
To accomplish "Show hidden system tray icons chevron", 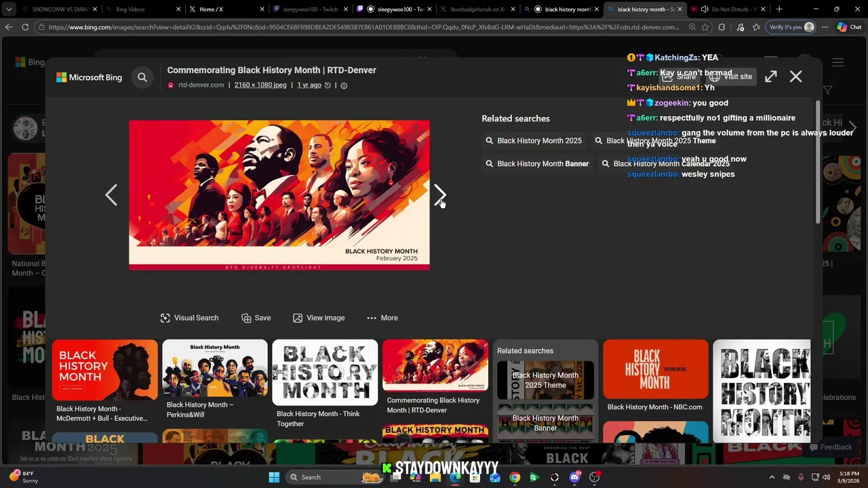I will pyautogui.click(x=772, y=477).
